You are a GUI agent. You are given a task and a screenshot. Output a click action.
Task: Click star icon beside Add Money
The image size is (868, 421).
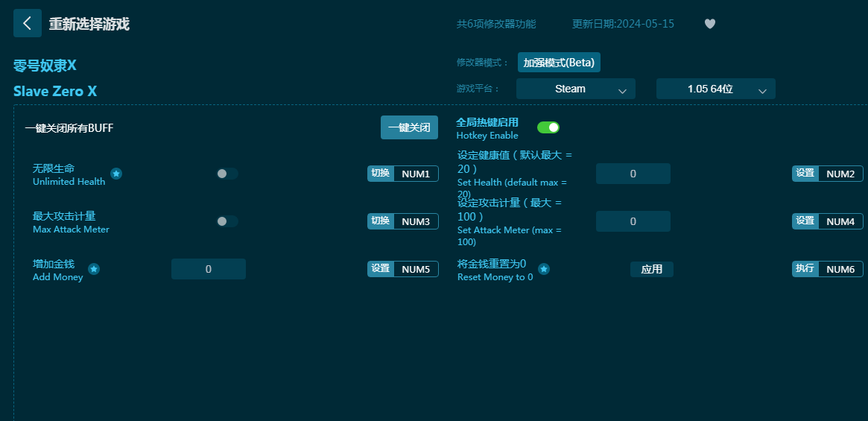pyautogui.click(x=94, y=269)
